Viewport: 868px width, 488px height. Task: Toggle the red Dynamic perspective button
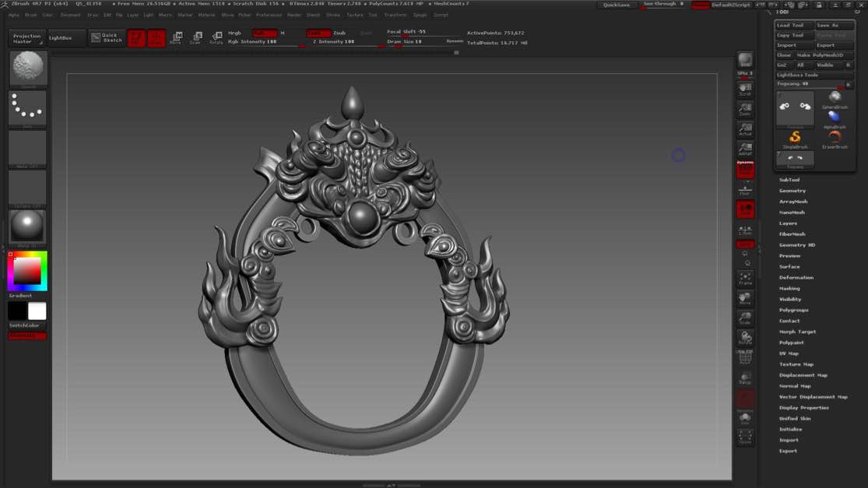tap(745, 170)
